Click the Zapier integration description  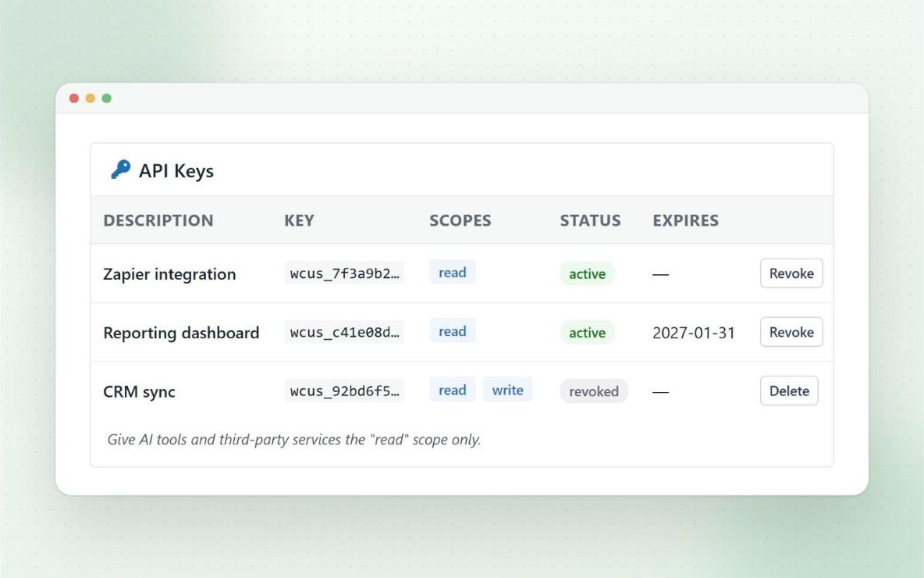[x=169, y=274]
